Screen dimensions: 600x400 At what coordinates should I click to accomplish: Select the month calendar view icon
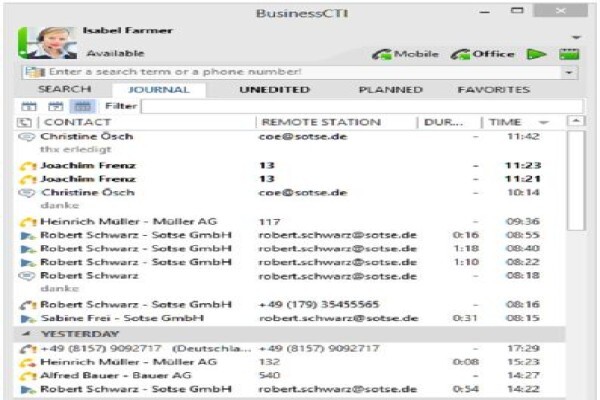(83, 106)
